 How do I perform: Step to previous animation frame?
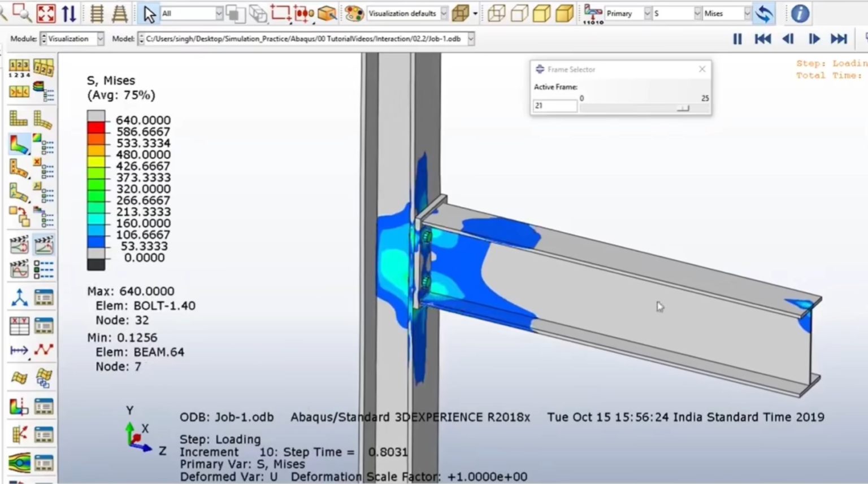(x=788, y=39)
